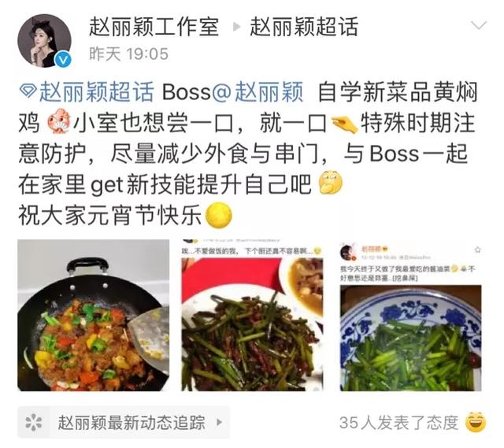This screenshot has height=448, width=504.
Task: View the blue porcelain plate greens photo
Action: (x=411, y=315)
